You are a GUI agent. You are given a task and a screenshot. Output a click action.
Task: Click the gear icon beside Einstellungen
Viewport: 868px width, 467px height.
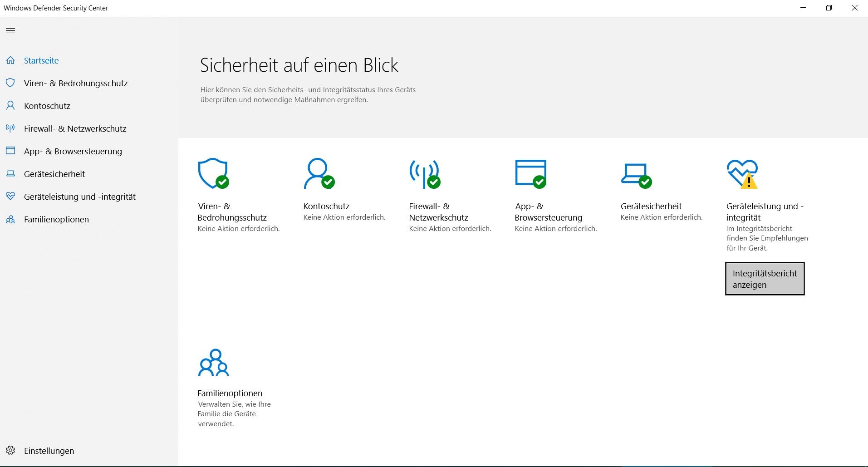point(10,451)
